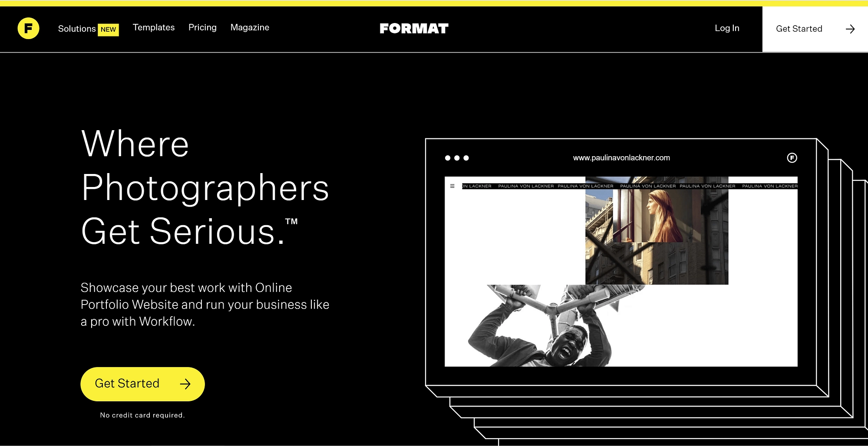
Task: Click the No credit card required text
Action: click(142, 415)
